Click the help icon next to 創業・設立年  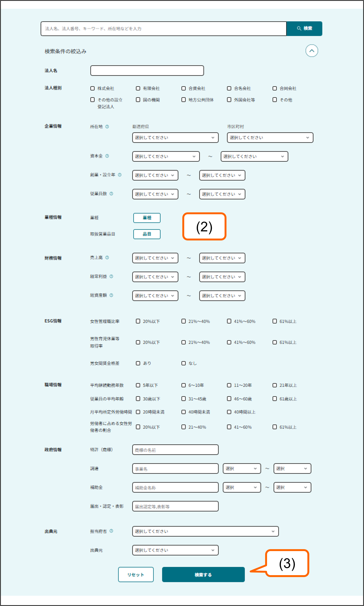tap(119, 175)
